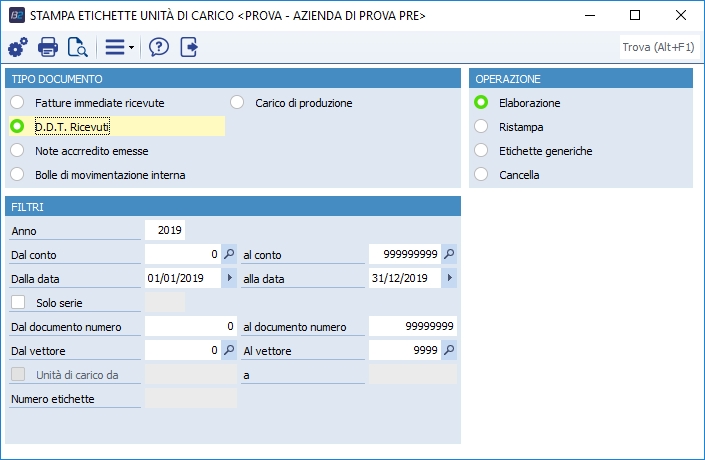Image resolution: width=705 pixels, height=460 pixels.
Task: Enable the Solo serie checkbox
Action: coord(18,302)
